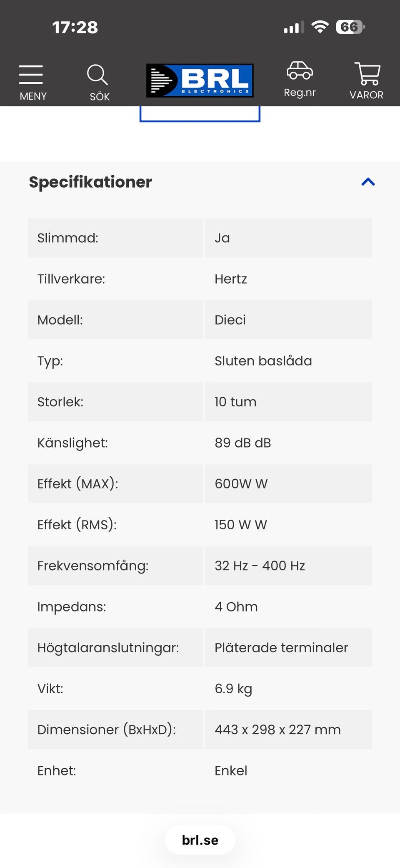Tap the MENY label text
Image resolution: width=400 pixels, height=868 pixels.
point(33,96)
